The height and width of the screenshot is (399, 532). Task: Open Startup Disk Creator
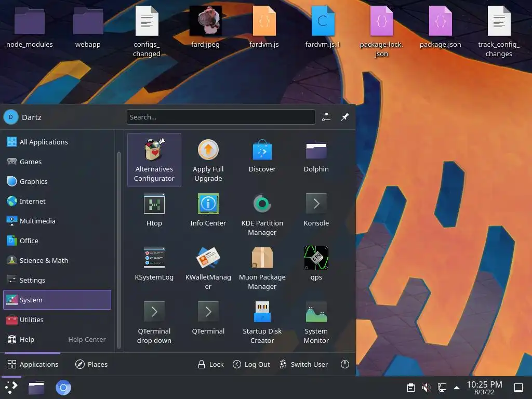(x=262, y=322)
